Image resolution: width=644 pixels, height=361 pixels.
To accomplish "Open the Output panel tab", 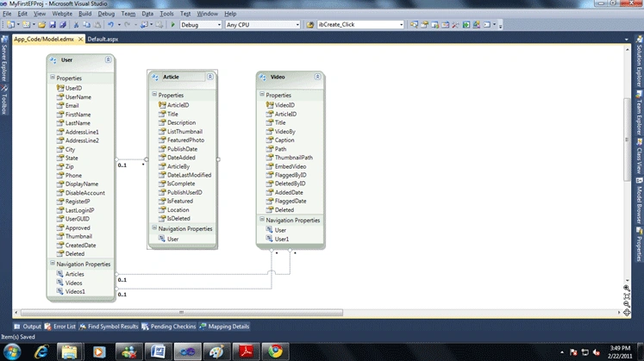I will (x=28, y=327).
